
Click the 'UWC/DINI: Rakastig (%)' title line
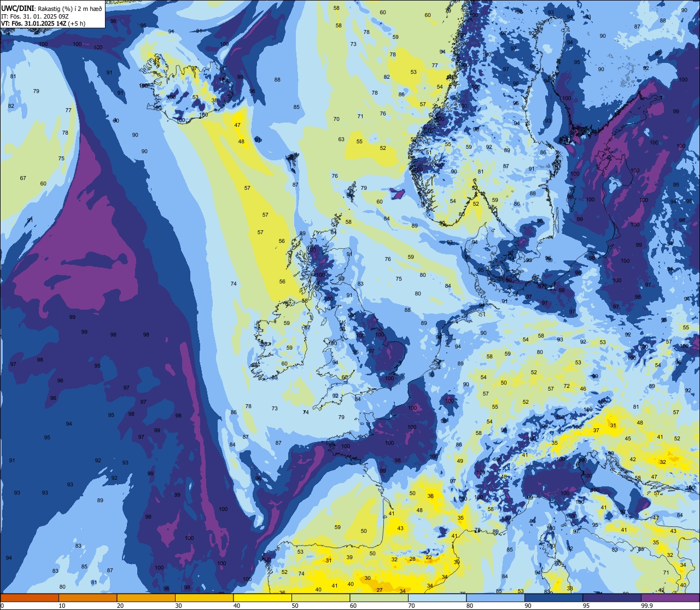(51, 8)
